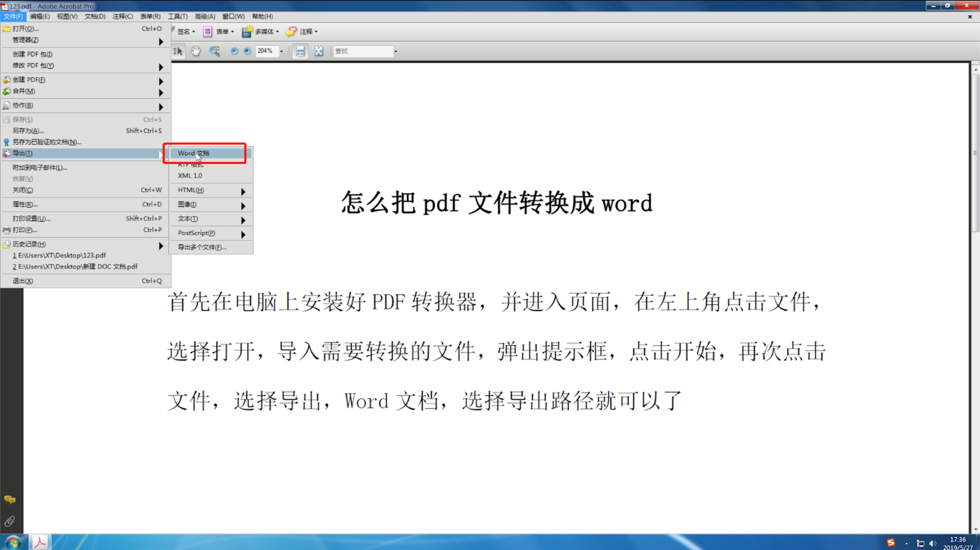Click 打开(O)... in file menu
The image size is (980, 550).
tap(85, 29)
